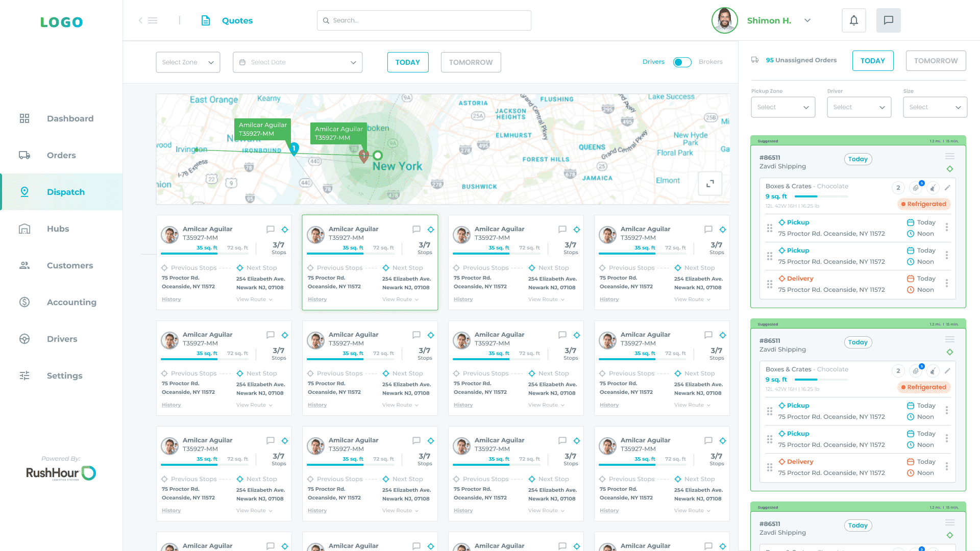Click TODAY button in Unassigned Orders panel
The width and height of the screenshot is (980, 551).
point(873,61)
